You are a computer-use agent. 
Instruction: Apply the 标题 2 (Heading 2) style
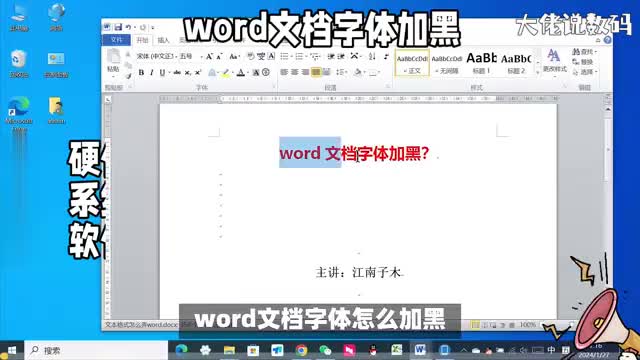tap(516, 63)
